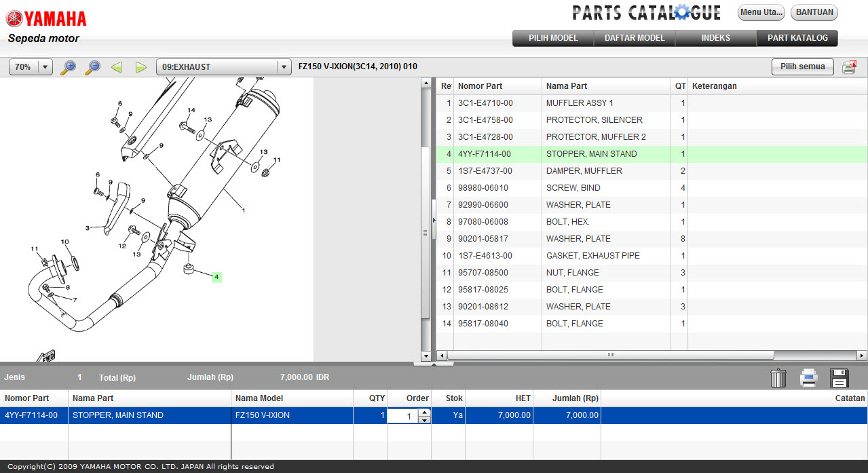
Task: Sort by Nama Part column header in parts table
Action: click(x=605, y=86)
